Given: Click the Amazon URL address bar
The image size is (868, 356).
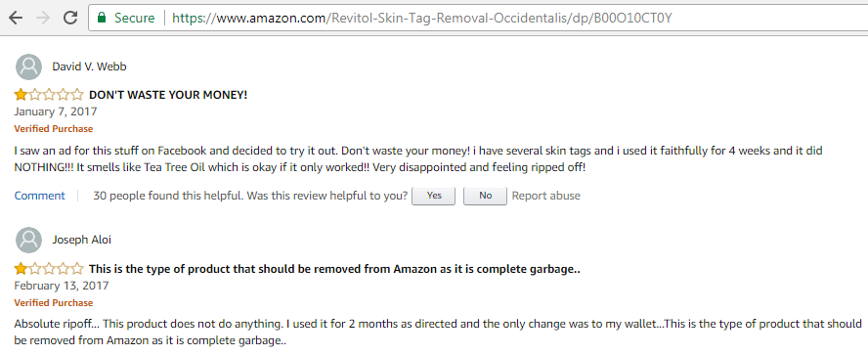Looking at the screenshot, I should pyautogui.click(x=476, y=18).
